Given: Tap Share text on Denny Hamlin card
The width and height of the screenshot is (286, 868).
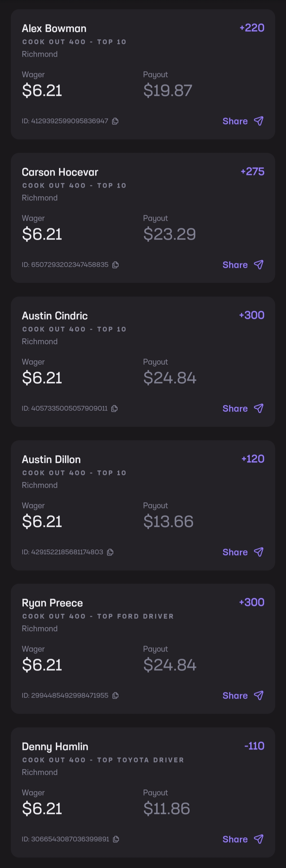Looking at the screenshot, I should coord(235,839).
